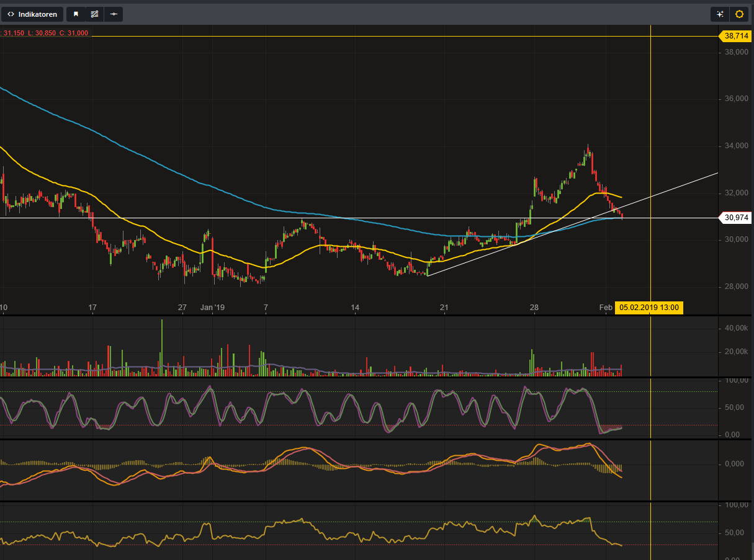The width and height of the screenshot is (754, 560).
Task: Click the bookmark chart icon
Action: pyautogui.click(x=75, y=14)
